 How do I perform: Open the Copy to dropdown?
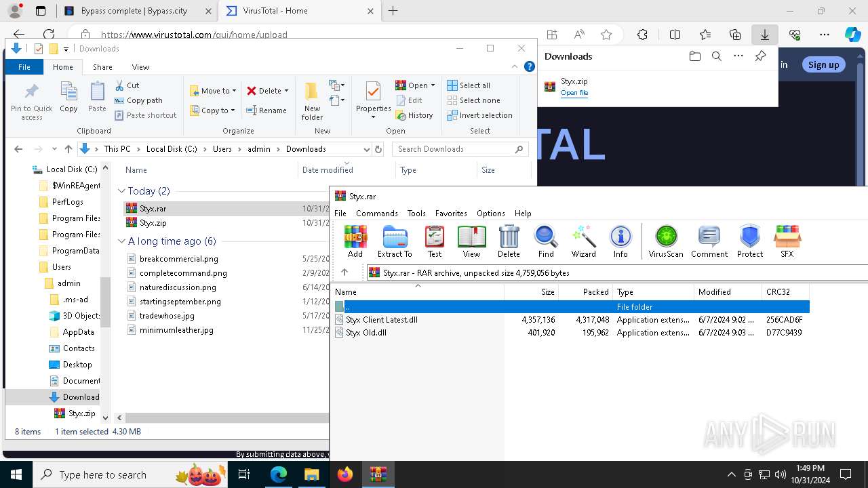[x=212, y=110]
